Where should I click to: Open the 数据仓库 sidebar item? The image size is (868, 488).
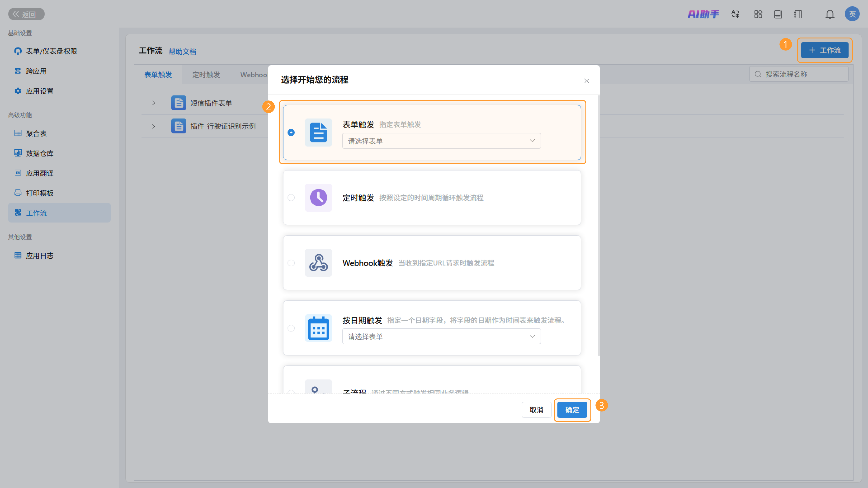[x=39, y=153]
